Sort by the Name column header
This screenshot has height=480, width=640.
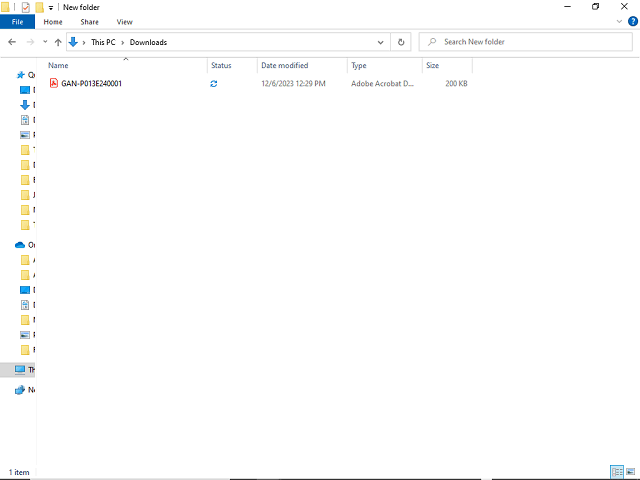click(x=58, y=65)
